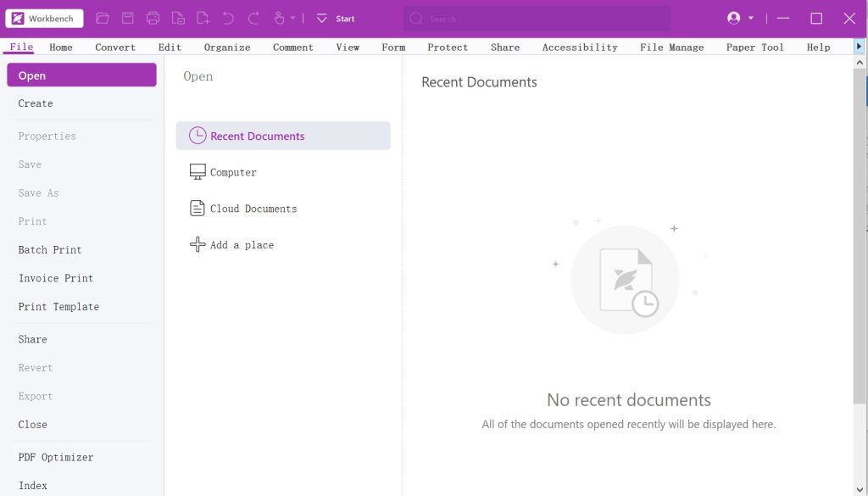
Task: Click the user account avatar icon
Action: click(x=734, y=18)
